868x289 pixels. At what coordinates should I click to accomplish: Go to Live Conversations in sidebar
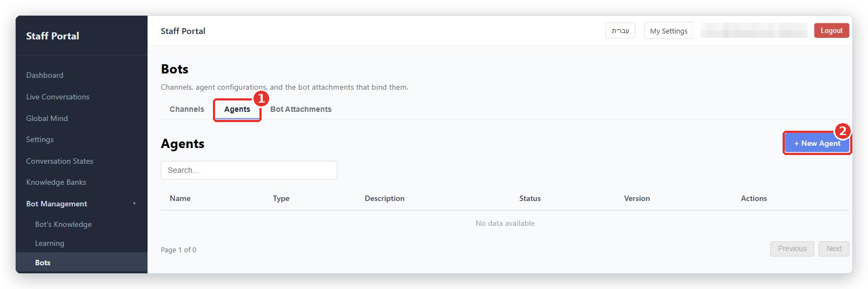tap(58, 97)
